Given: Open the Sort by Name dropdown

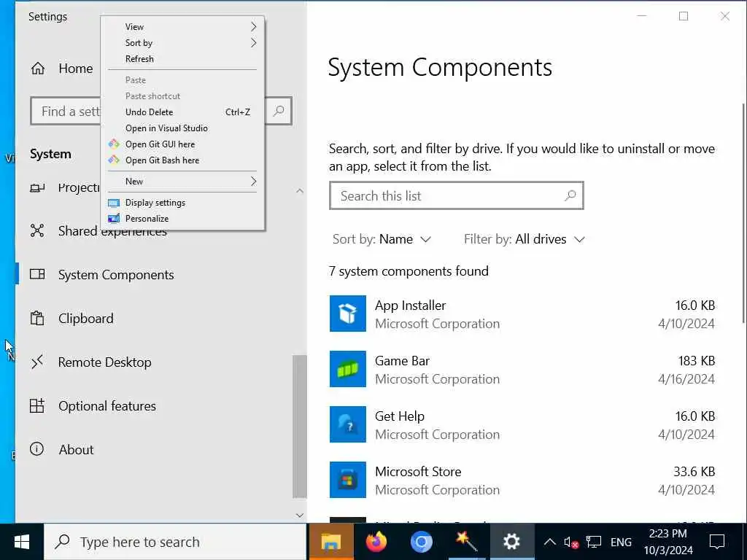Looking at the screenshot, I should [382, 239].
